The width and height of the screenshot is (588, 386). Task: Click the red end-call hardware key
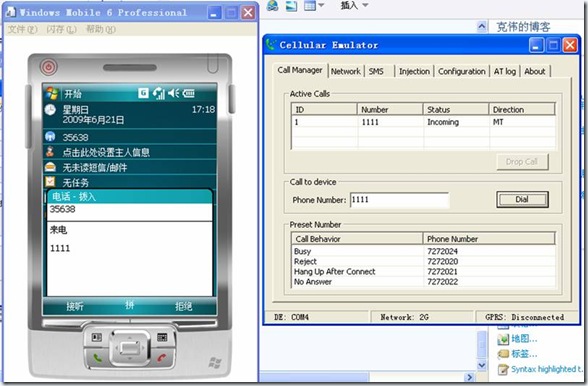(x=162, y=358)
